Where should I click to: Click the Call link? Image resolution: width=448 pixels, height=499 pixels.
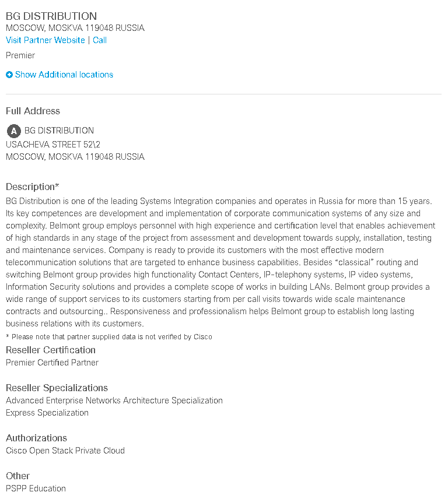[x=100, y=40]
